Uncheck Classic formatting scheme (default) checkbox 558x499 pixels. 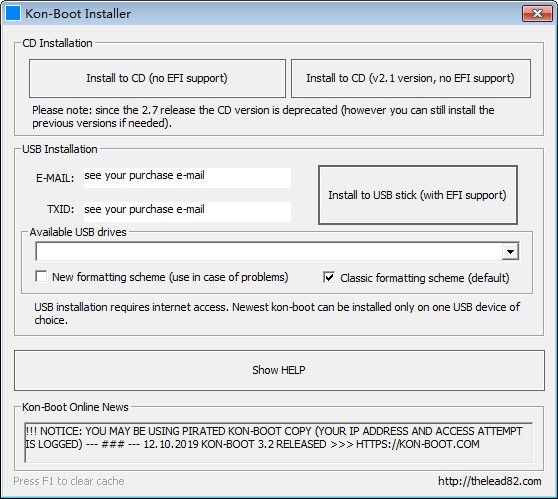pos(329,277)
